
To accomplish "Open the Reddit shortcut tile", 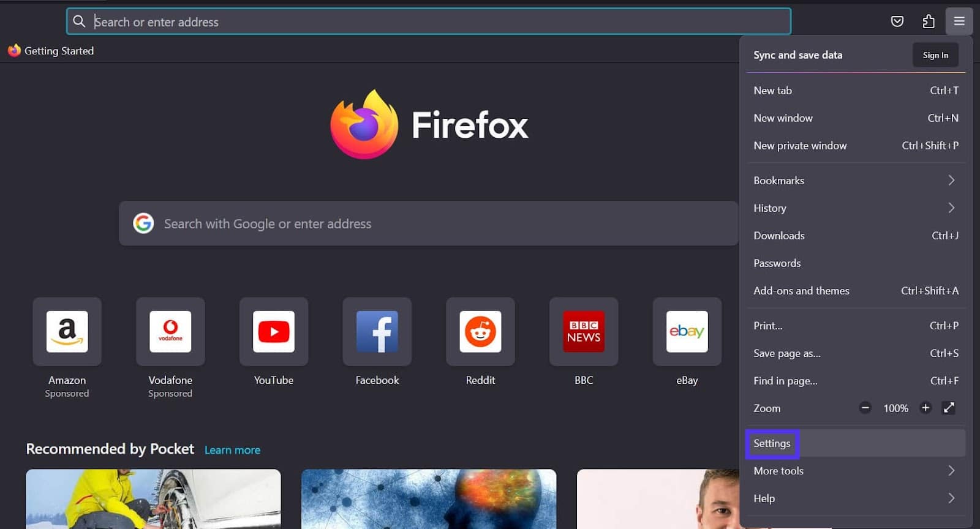I will 480,331.
